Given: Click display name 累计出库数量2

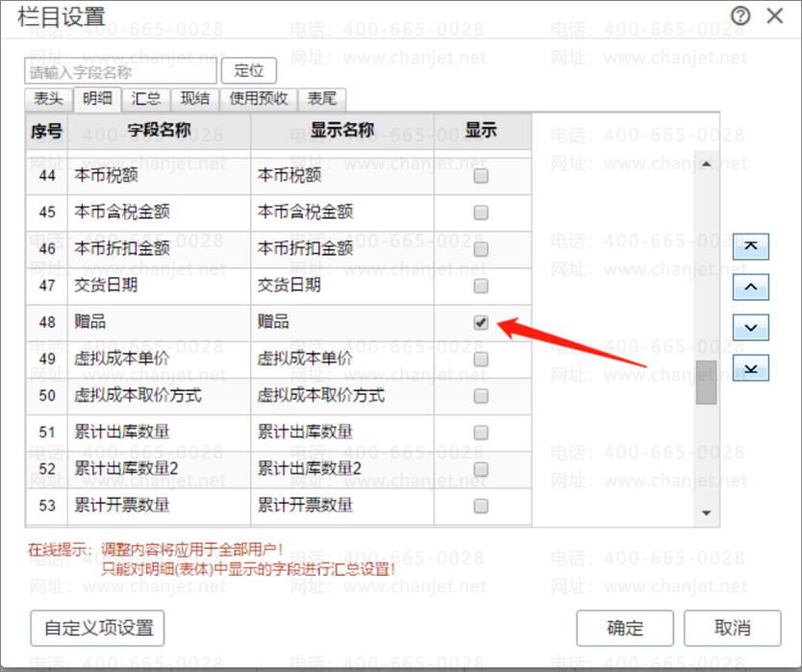Looking at the screenshot, I should tap(342, 469).
